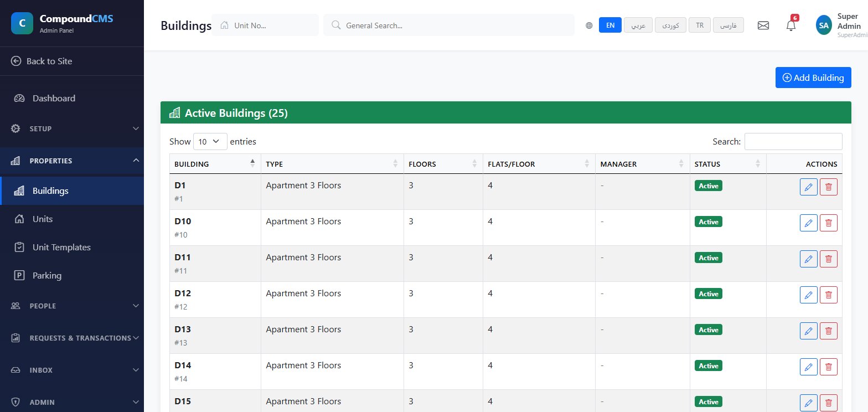Collapse the Properties sidebar section

coord(72,161)
